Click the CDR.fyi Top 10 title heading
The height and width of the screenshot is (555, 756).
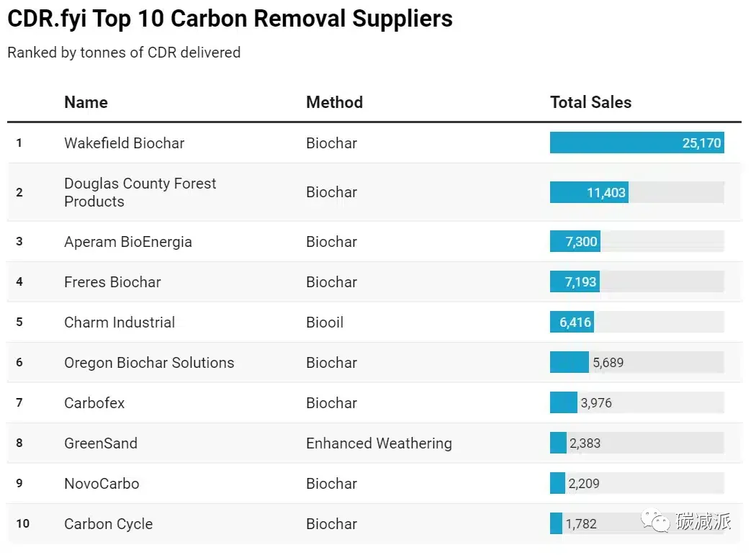230,19
